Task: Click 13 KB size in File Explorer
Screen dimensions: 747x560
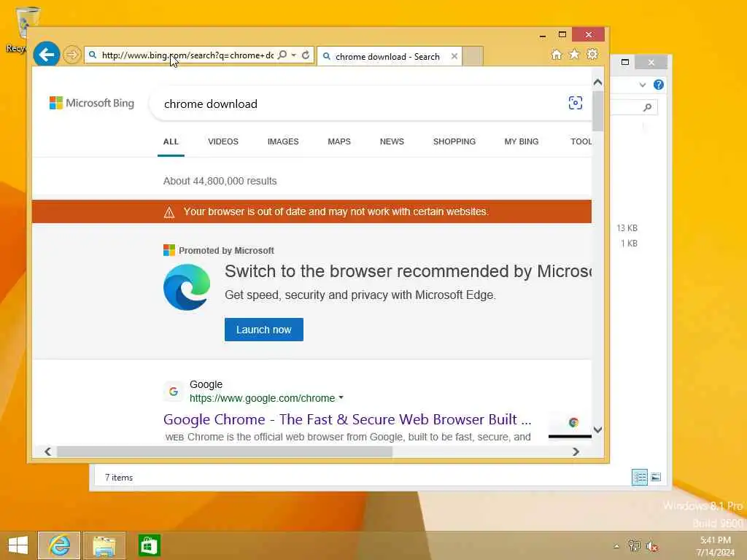Action: pos(627,228)
